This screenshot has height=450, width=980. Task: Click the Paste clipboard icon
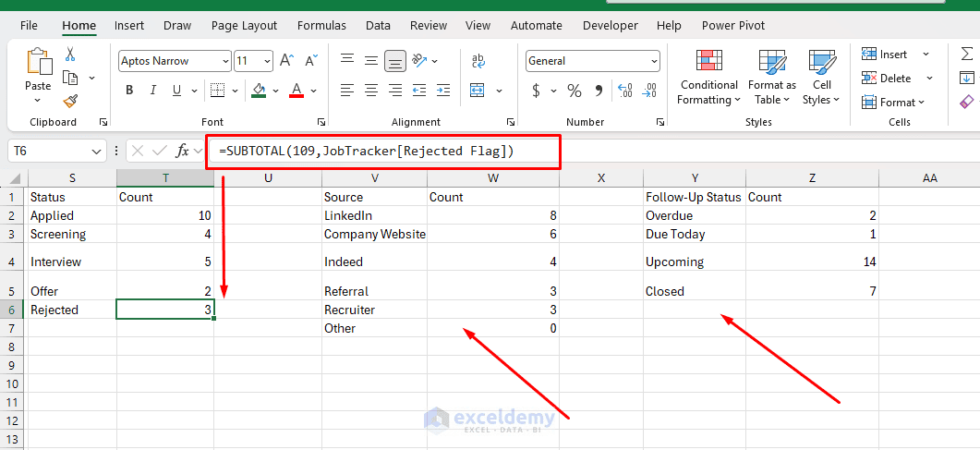click(x=38, y=63)
